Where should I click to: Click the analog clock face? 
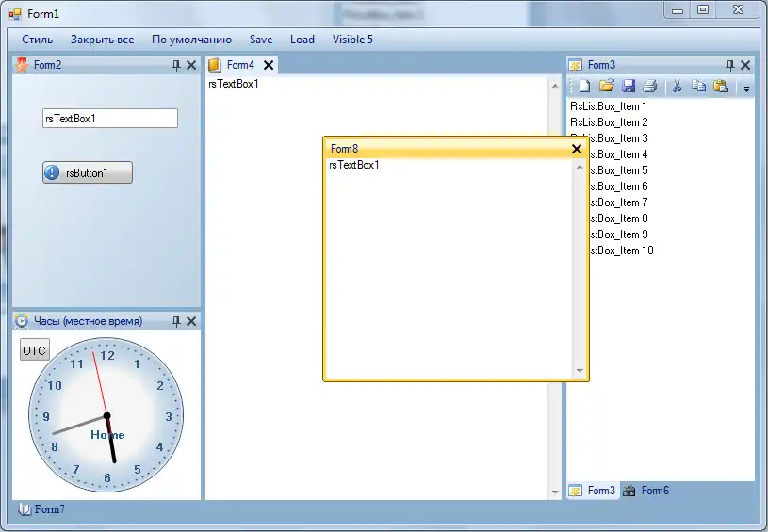106,415
